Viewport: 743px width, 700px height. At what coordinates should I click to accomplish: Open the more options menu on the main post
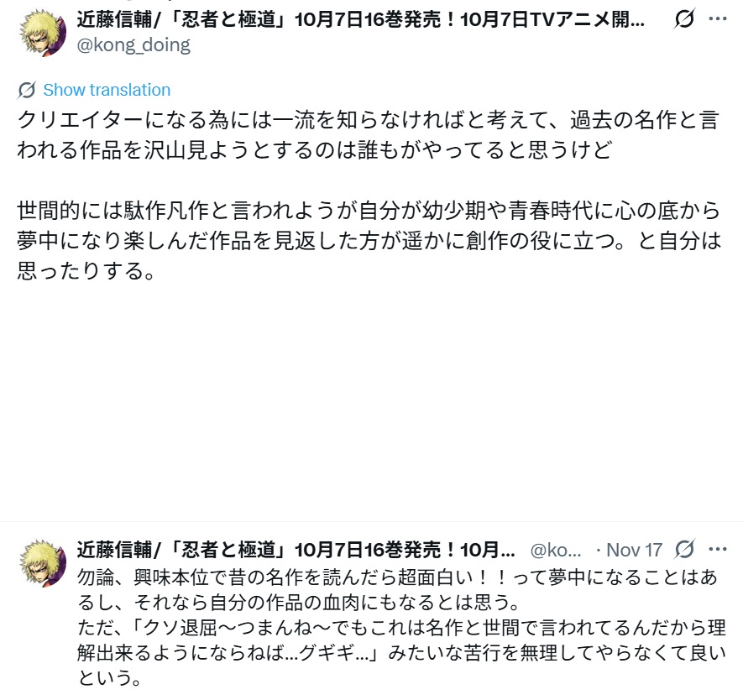point(718,18)
